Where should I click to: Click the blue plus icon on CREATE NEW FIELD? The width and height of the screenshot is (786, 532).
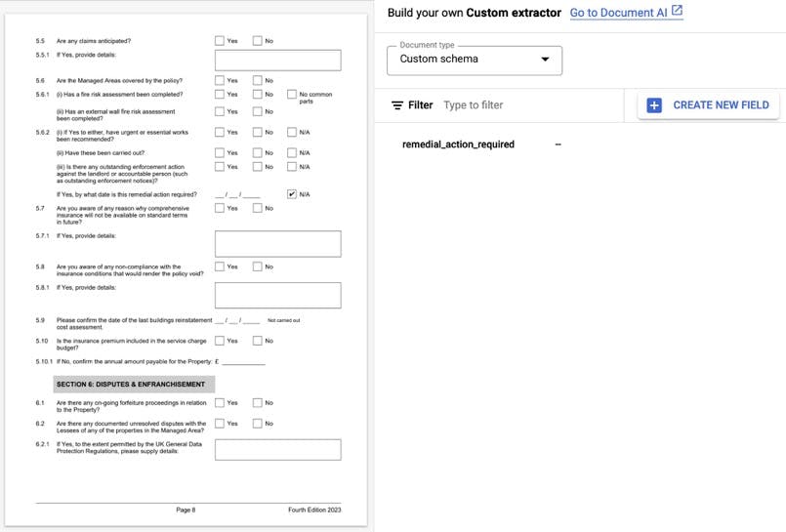[654, 105]
